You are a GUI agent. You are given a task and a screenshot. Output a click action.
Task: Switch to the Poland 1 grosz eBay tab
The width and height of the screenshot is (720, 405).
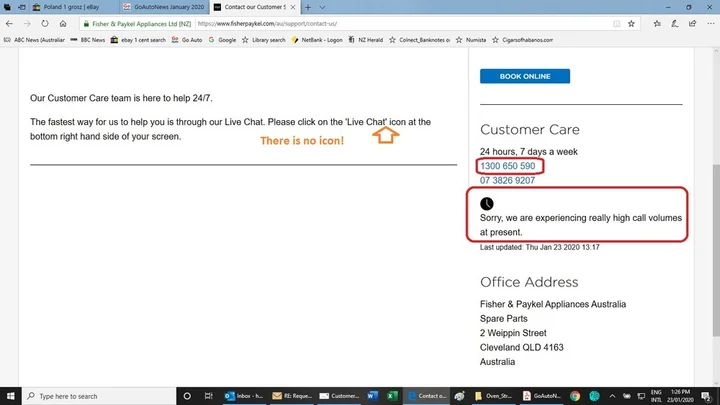[58, 5]
